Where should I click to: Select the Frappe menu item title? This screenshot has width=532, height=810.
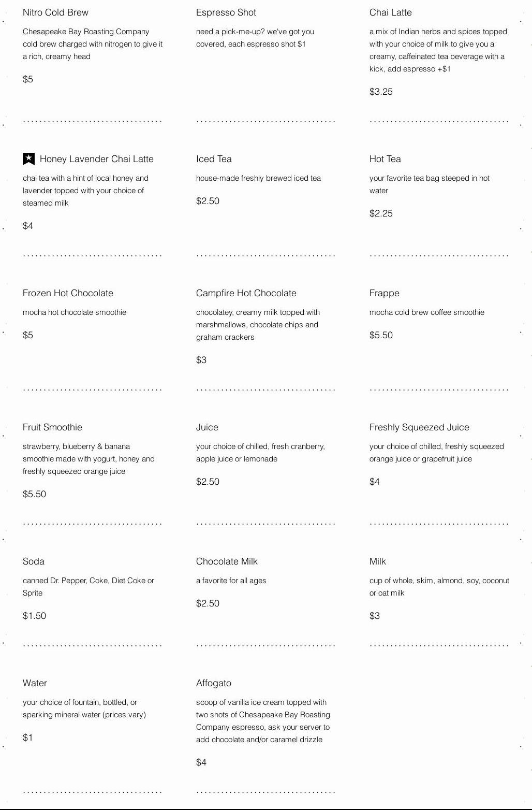(x=385, y=293)
